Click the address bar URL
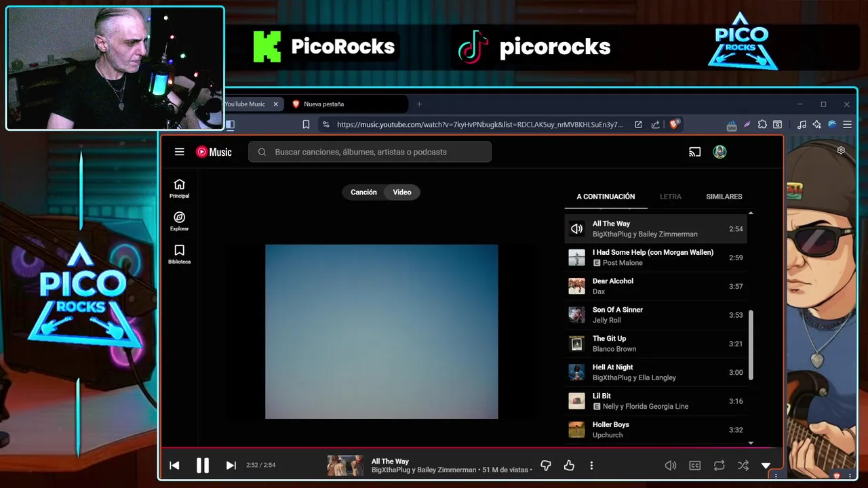 pyautogui.click(x=479, y=125)
